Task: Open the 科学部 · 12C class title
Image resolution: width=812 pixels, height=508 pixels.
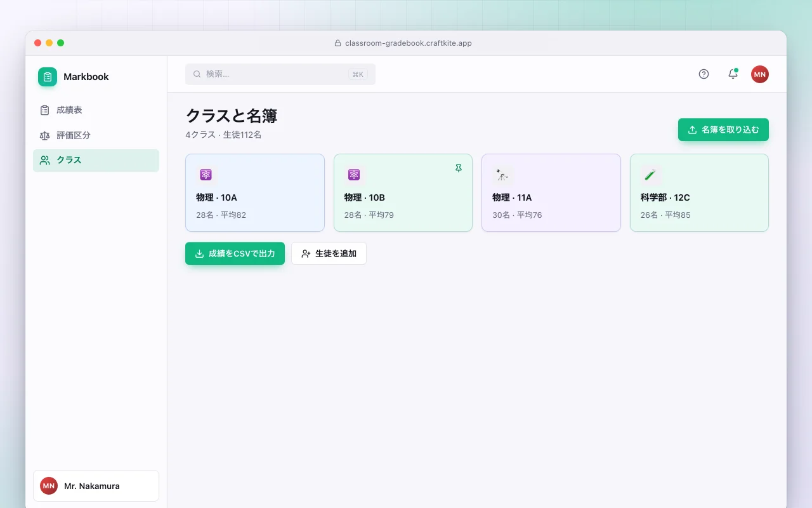Action: (665, 197)
